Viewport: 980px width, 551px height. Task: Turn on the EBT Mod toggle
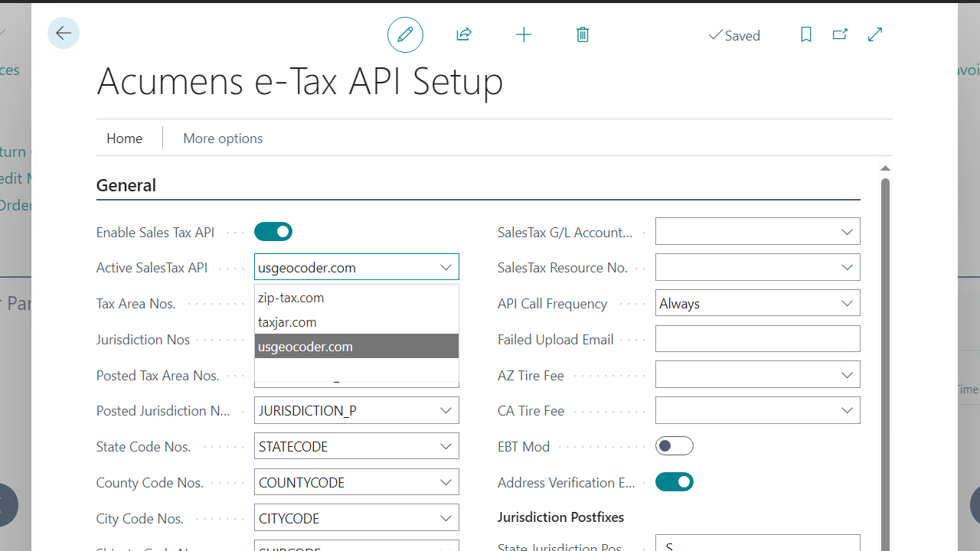click(675, 445)
